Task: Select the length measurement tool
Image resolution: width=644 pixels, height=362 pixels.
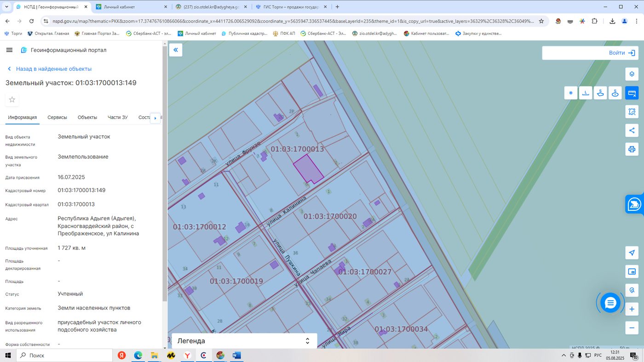Action: coord(586,93)
